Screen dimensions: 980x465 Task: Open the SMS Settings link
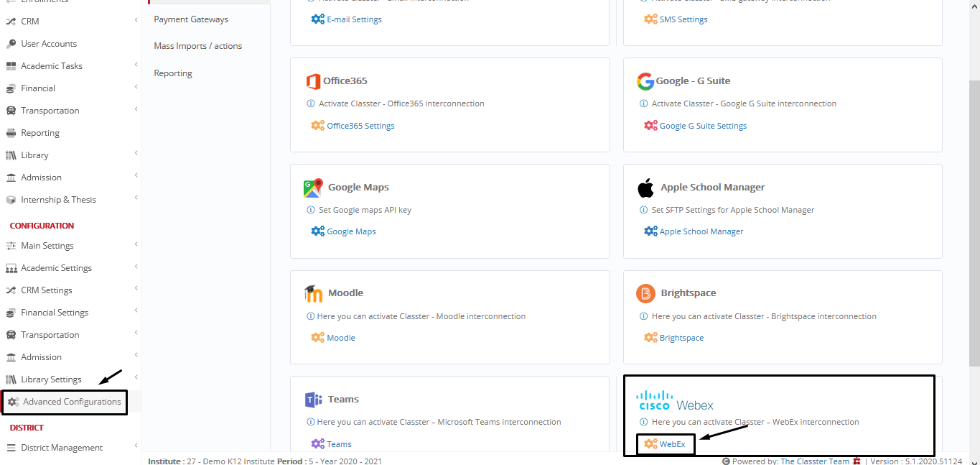[x=683, y=19]
